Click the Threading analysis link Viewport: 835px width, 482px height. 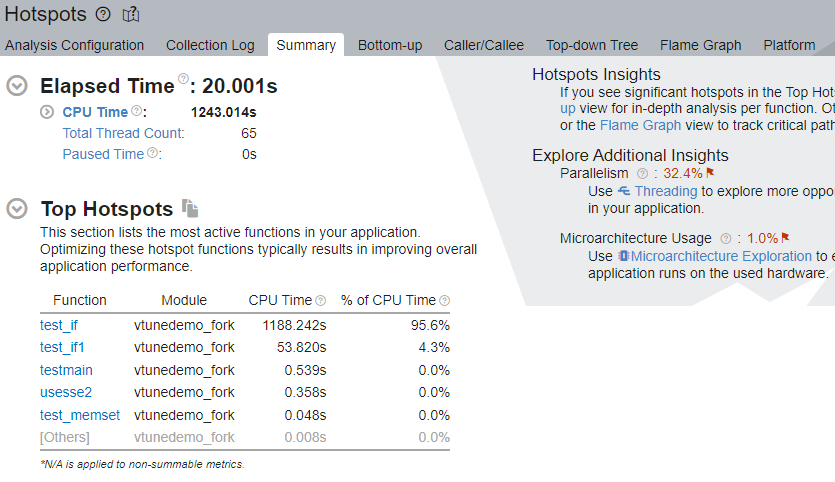click(x=666, y=191)
